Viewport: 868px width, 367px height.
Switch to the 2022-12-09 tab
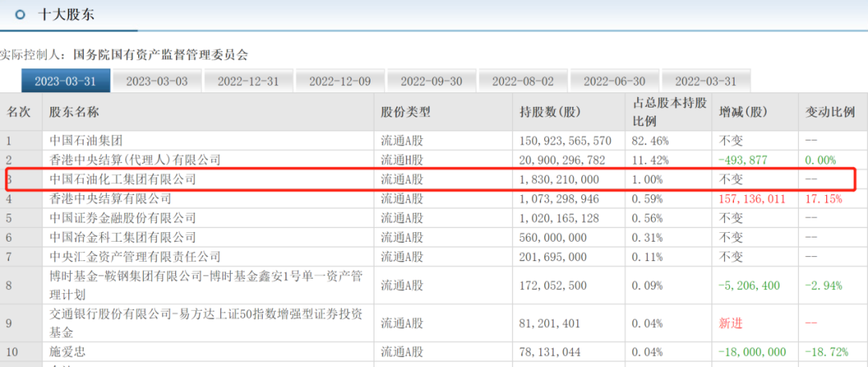(x=340, y=81)
